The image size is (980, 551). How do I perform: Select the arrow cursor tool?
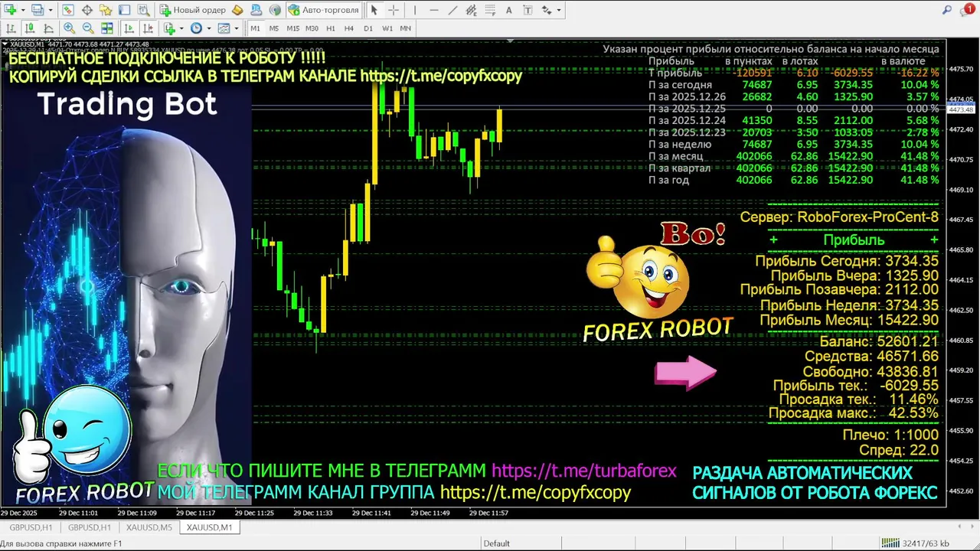374,10
